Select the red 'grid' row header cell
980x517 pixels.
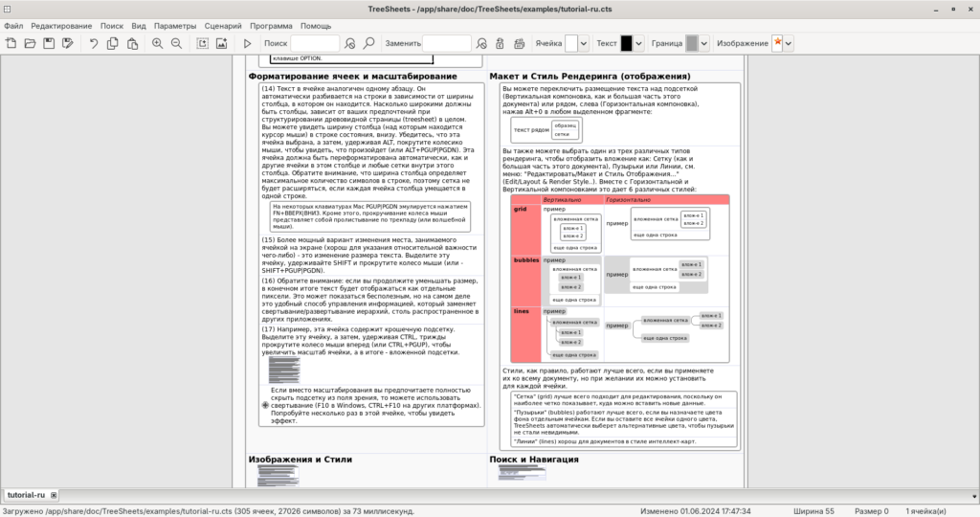click(x=525, y=229)
